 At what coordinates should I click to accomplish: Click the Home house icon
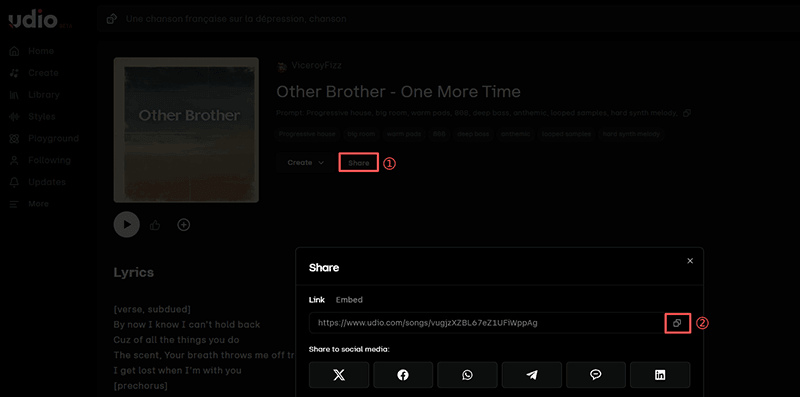[x=14, y=51]
